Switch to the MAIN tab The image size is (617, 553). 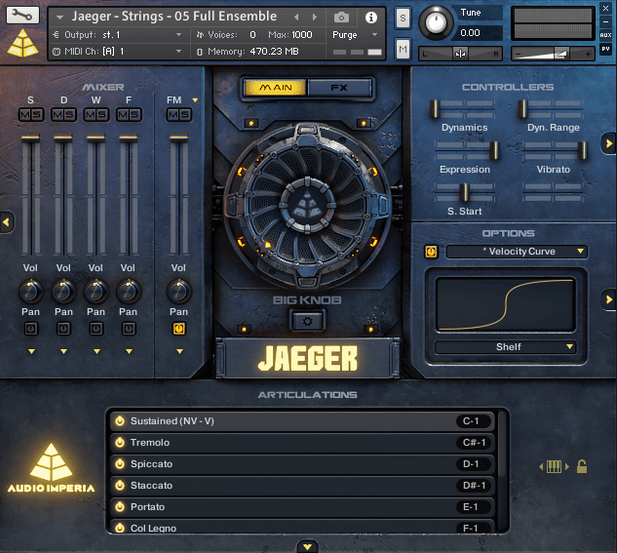click(x=275, y=87)
